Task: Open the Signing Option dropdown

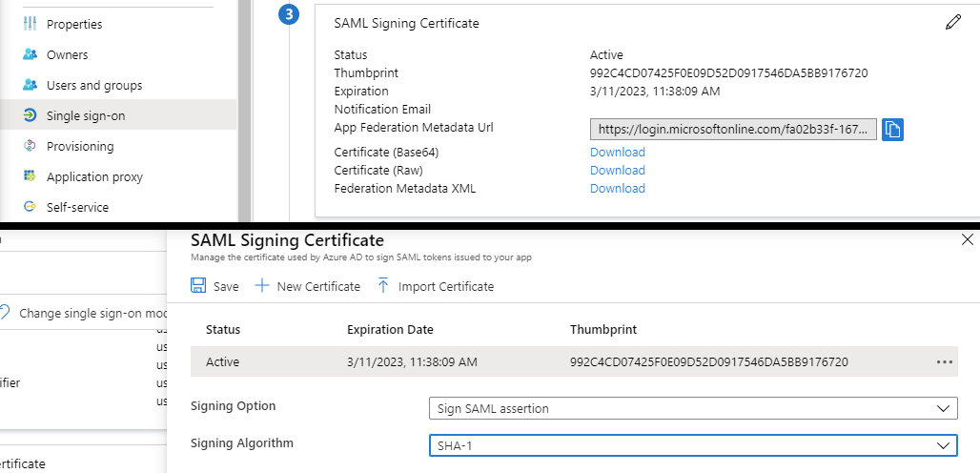Action: (692, 408)
